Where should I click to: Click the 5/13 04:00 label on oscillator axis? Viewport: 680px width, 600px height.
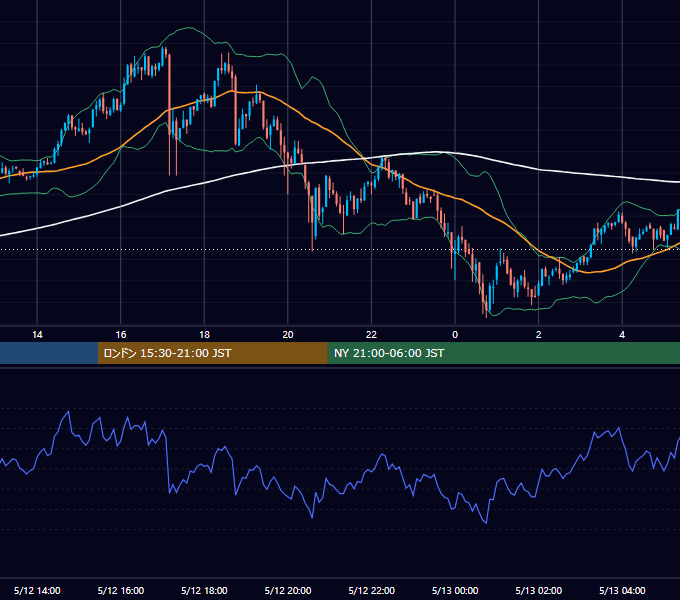coord(622,590)
